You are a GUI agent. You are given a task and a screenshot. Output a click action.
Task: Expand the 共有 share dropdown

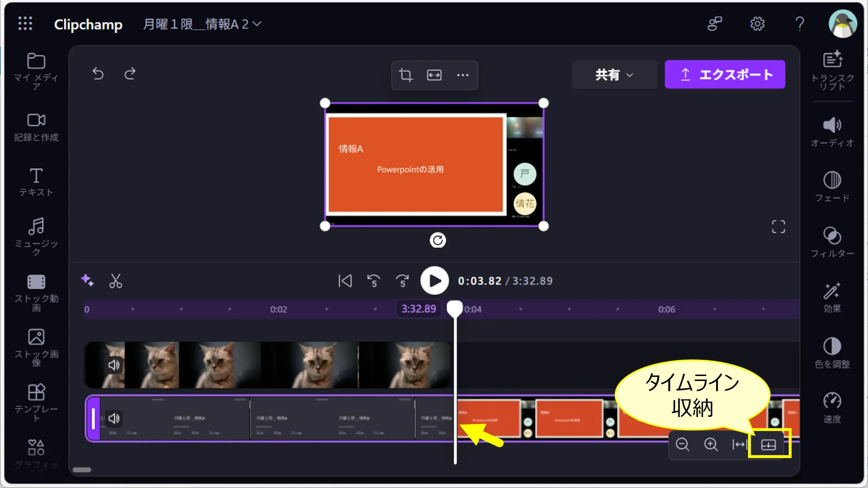[614, 75]
